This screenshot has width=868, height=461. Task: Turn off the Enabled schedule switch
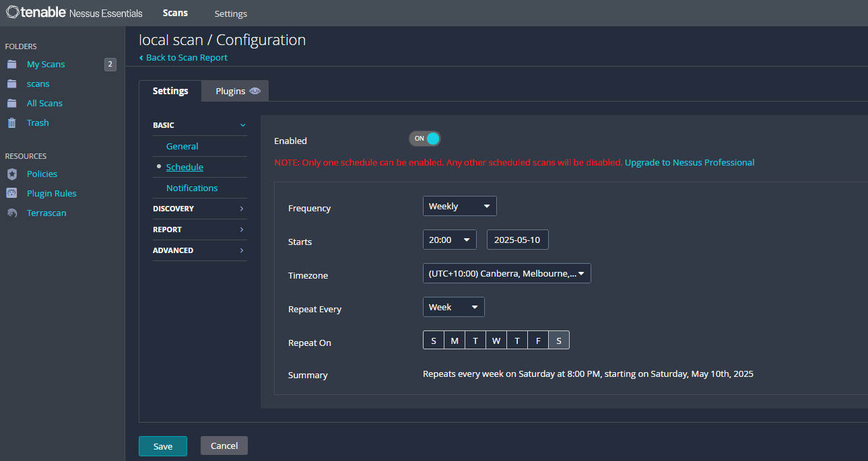(x=424, y=139)
